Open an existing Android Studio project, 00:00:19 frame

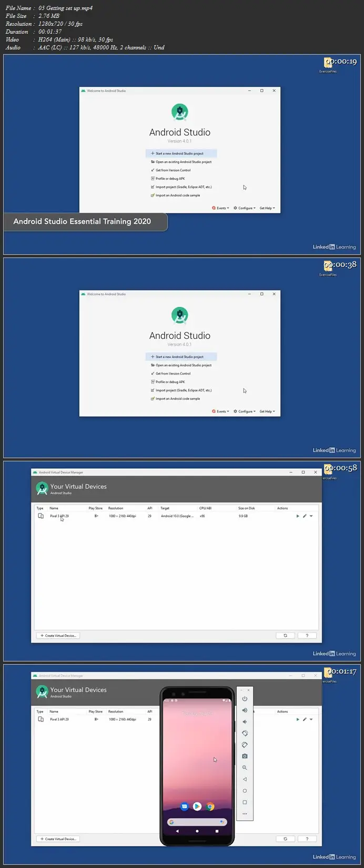181,162
